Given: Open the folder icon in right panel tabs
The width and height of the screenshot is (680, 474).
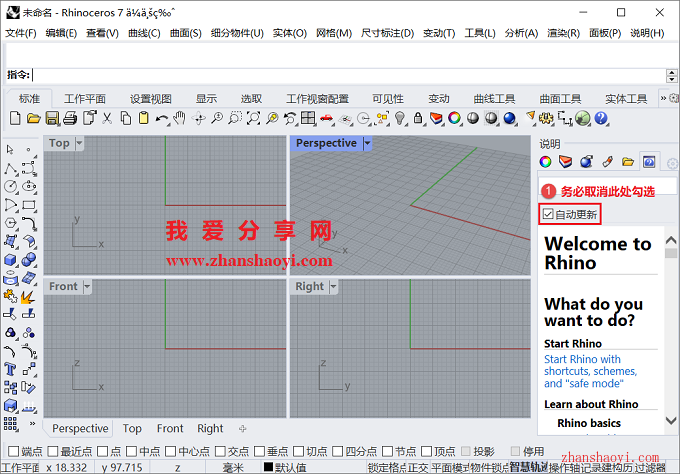Looking at the screenshot, I should coord(628,162).
